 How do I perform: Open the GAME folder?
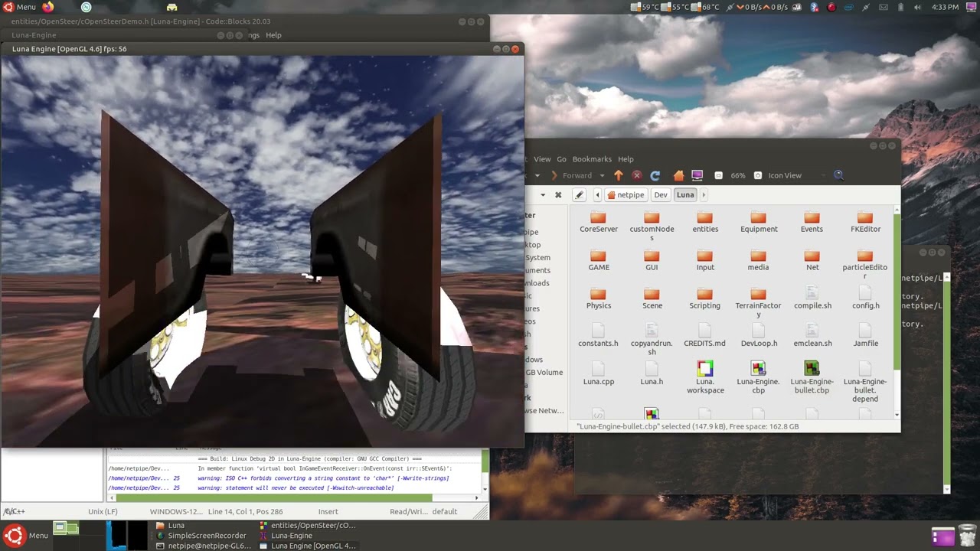[x=599, y=261]
